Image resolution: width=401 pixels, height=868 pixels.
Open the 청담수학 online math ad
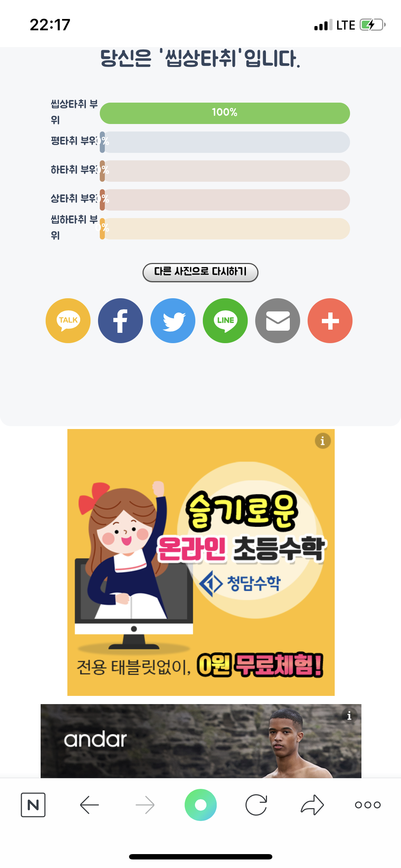(201, 562)
